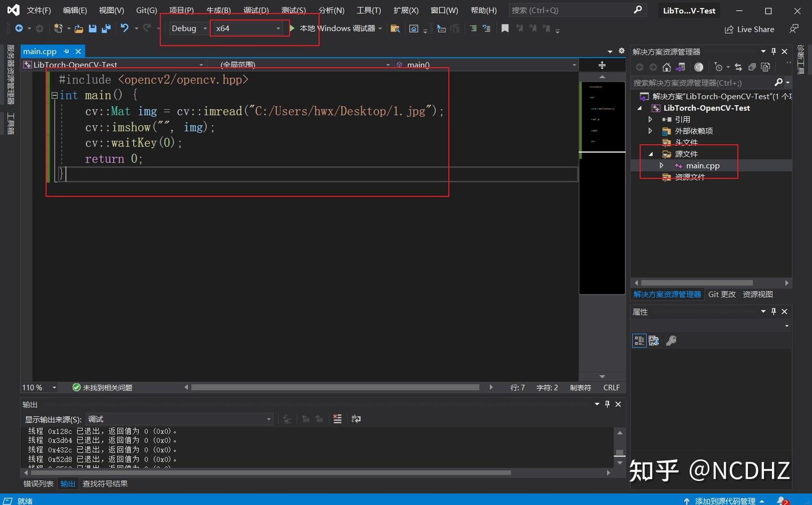The height and width of the screenshot is (505, 812).
Task: Start a Live Share session
Action: tap(749, 29)
